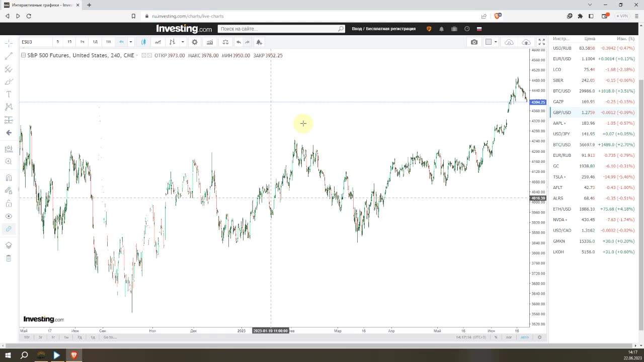Select the 10г date range
Image resolution: width=644 pixels, height=362 pixels.
[27, 337]
